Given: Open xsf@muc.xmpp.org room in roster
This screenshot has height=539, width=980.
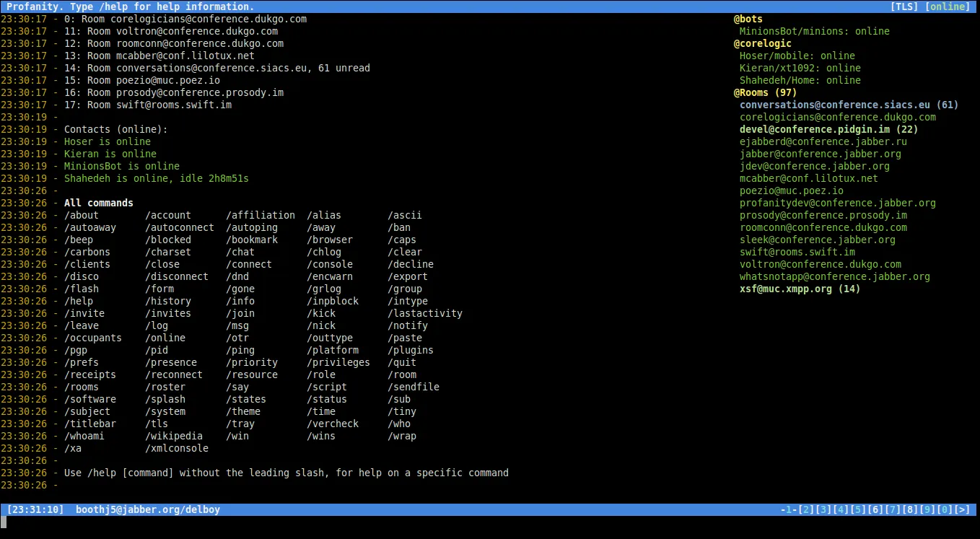Looking at the screenshot, I should pos(800,289).
